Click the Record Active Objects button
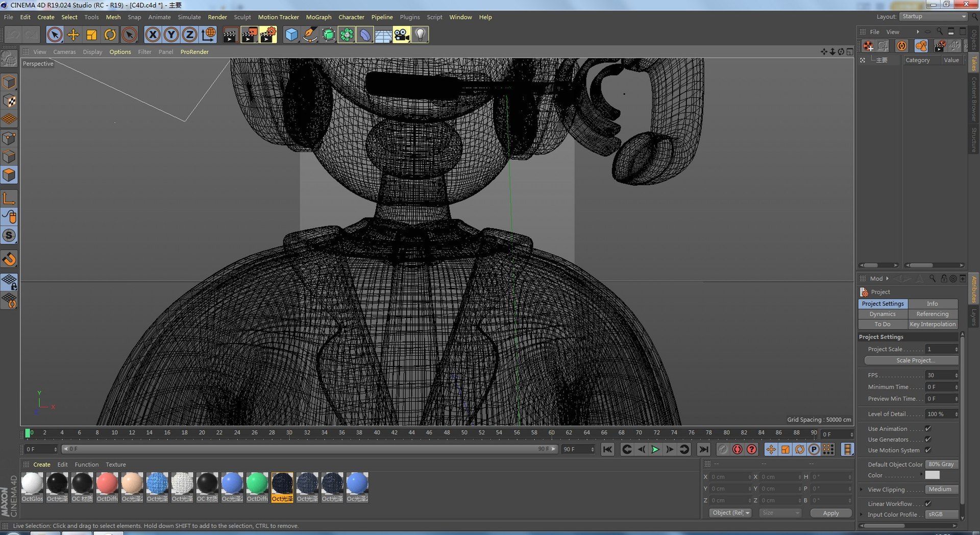 (723, 449)
